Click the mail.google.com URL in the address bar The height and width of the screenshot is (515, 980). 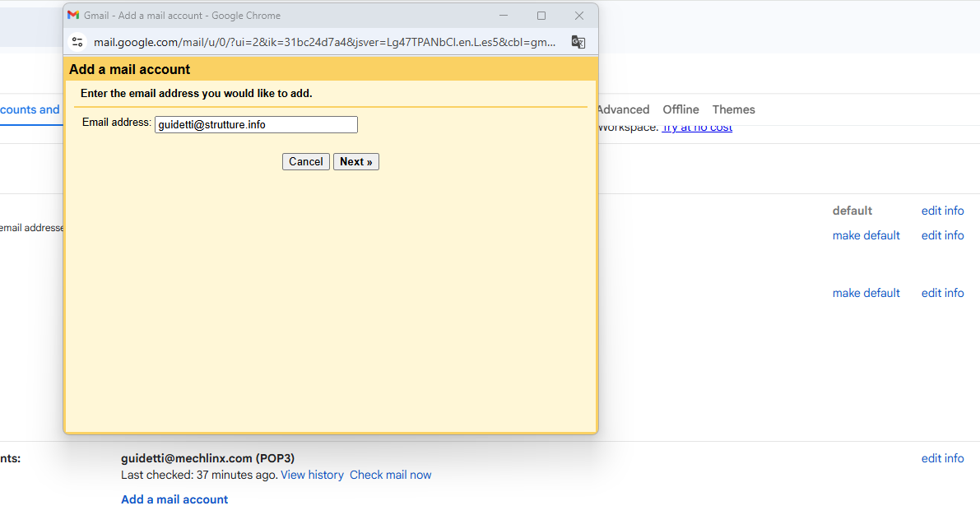pyautogui.click(x=325, y=42)
